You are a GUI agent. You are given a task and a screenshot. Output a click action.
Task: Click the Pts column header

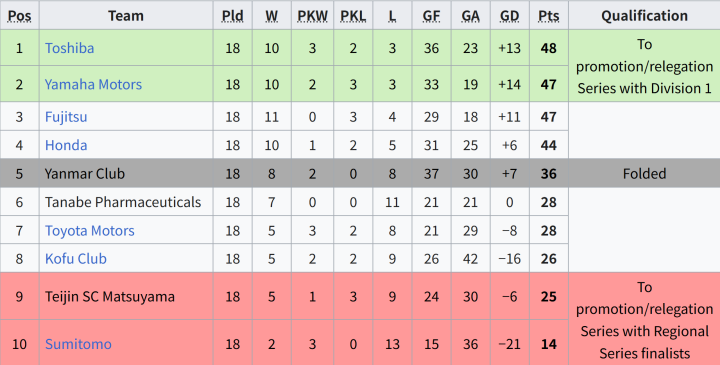[549, 16]
